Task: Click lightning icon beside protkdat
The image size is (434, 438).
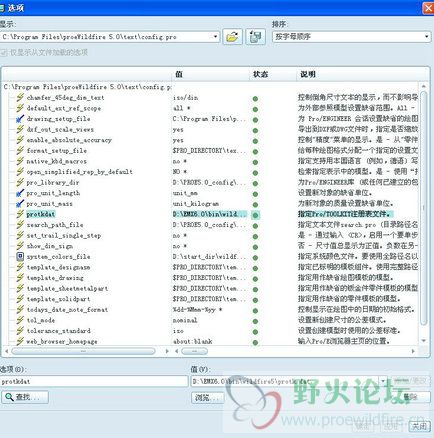Action: [x=20, y=214]
